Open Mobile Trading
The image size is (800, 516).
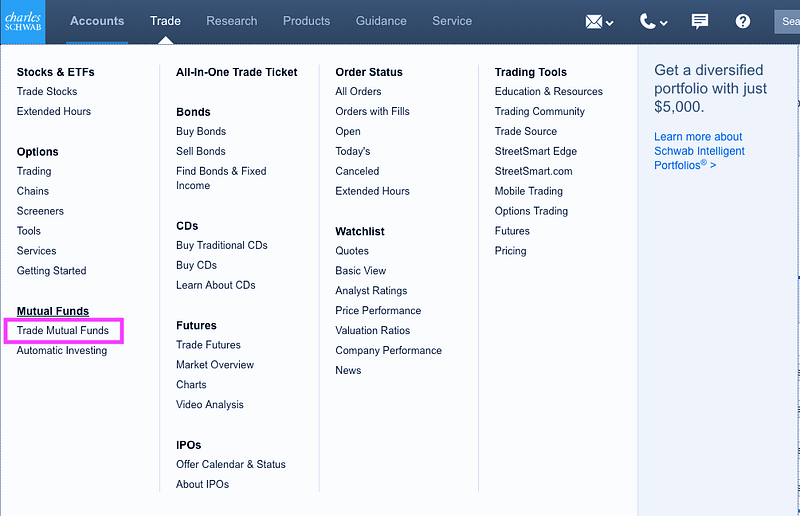pyautogui.click(x=529, y=191)
